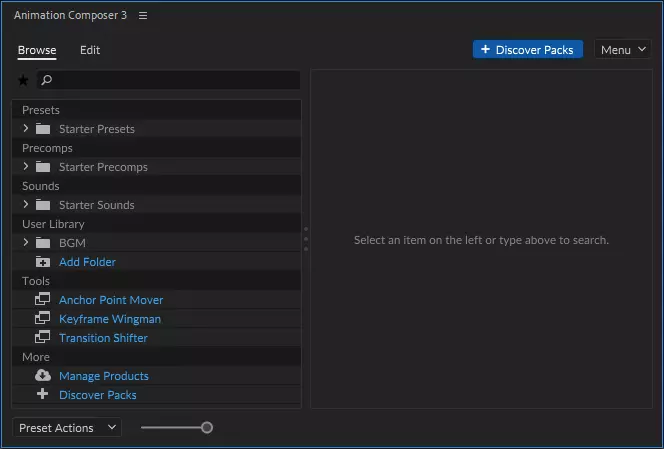This screenshot has height=449, width=664.
Task: Switch to the Browse tab
Action: coord(37,50)
